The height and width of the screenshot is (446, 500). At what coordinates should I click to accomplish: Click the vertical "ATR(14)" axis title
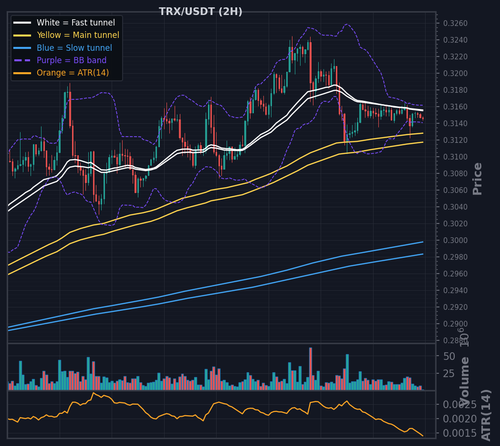coord(486,415)
